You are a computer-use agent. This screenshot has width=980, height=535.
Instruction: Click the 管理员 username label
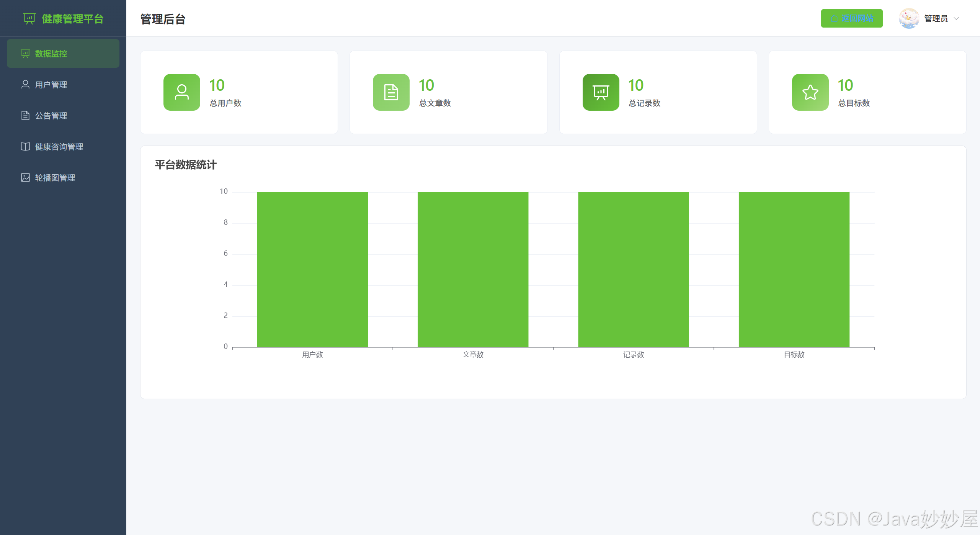click(x=936, y=18)
